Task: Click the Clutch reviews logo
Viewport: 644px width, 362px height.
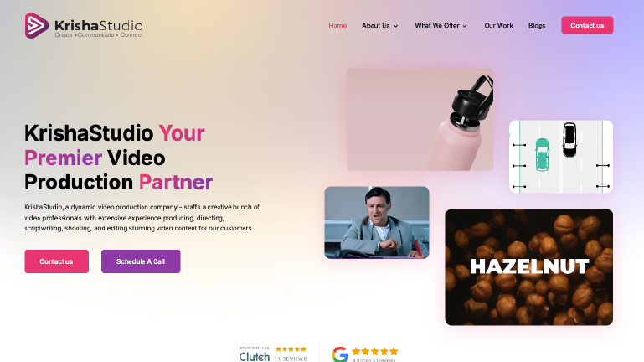Action: point(255,356)
